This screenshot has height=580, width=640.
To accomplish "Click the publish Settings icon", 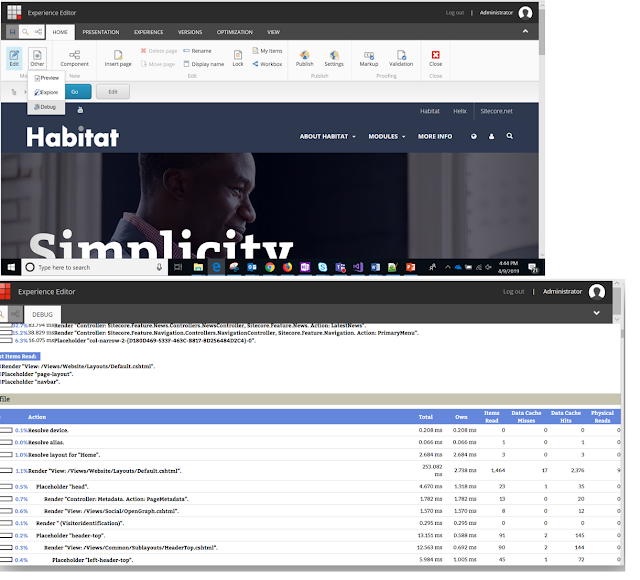I will pyautogui.click(x=334, y=58).
